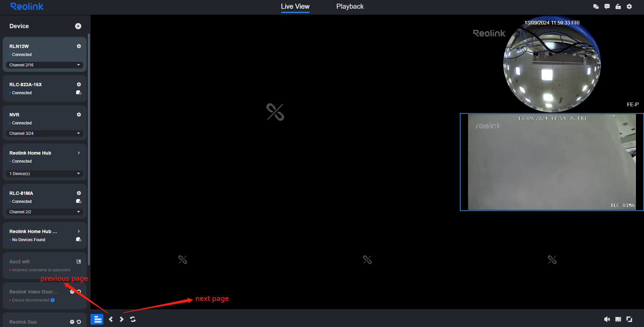644x327 pixels.
Task: Click status icon under RLC-823A-16X gear
Action: click(79, 93)
